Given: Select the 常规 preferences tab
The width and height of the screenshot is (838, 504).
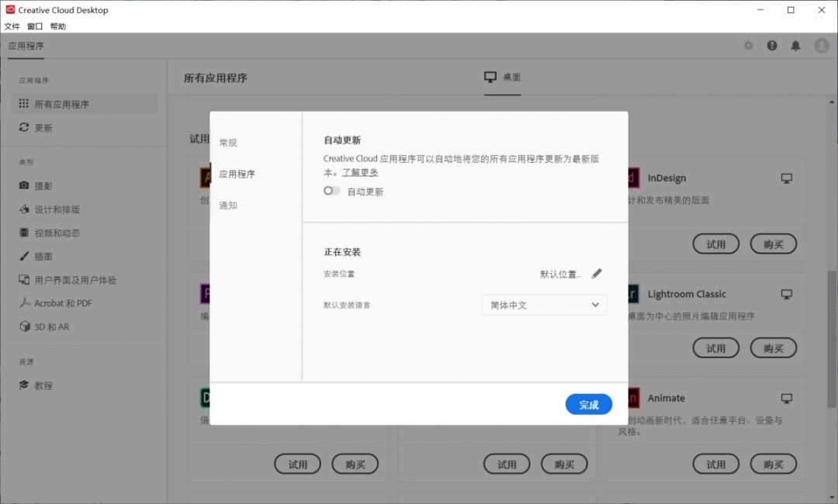Looking at the screenshot, I should pos(228,143).
